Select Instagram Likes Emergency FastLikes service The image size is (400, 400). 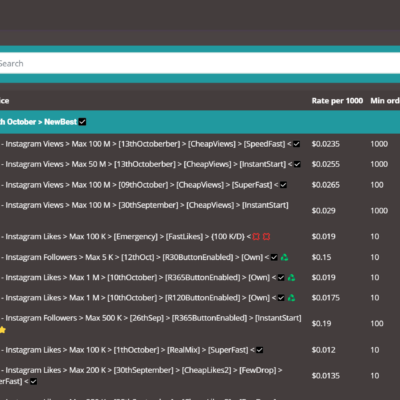[135, 237]
